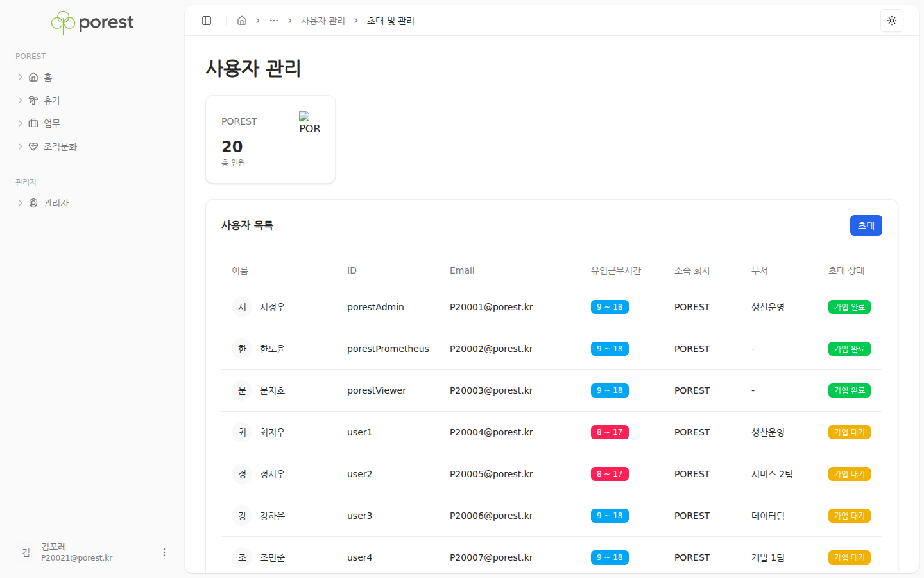Viewport: 924px width, 578px height.
Task: Select the 휴가 menu label
Action: [x=52, y=100]
